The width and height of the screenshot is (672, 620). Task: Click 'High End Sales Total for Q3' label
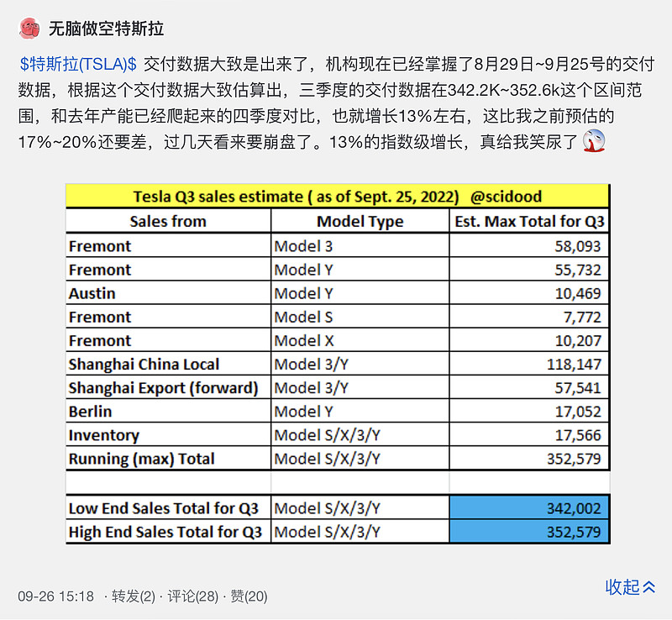pyautogui.click(x=165, y=532)
